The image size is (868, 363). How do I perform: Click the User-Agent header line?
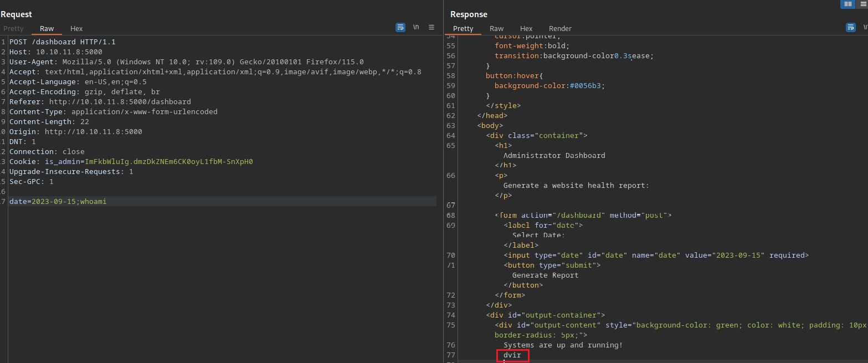click(x=187, y=62)
